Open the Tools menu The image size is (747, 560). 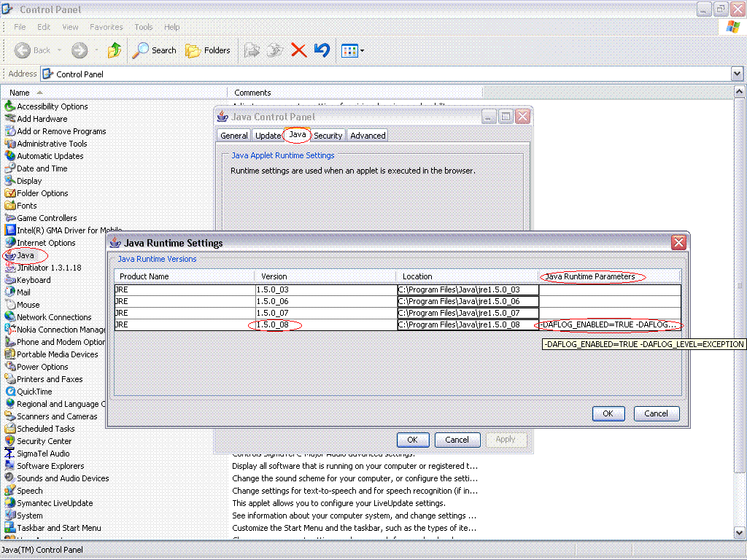click(x=144, y=27)
